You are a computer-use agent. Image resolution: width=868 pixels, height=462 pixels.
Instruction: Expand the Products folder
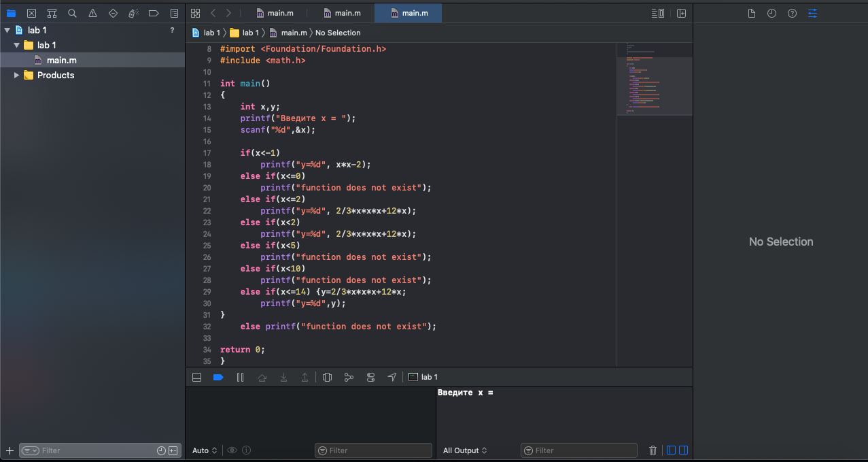[x=17, y=76]
